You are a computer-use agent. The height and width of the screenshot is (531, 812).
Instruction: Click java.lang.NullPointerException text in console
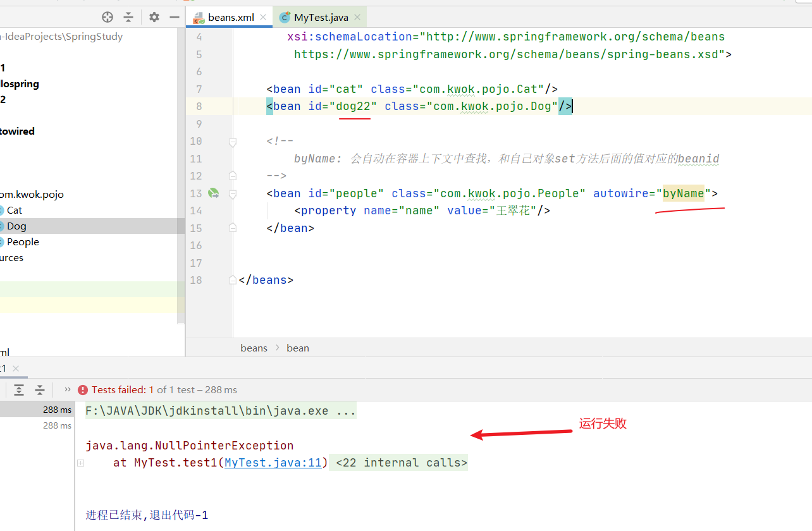(190, 446)
